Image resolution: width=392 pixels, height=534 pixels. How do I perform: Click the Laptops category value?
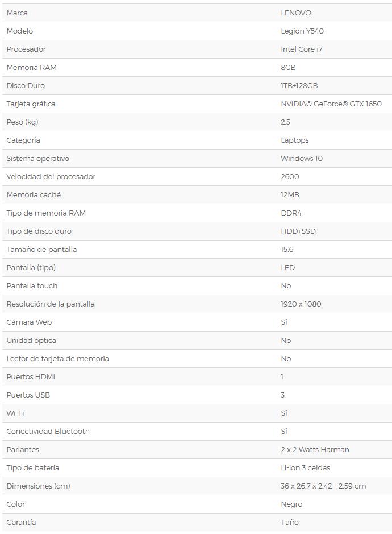click(x=295, y=140)
